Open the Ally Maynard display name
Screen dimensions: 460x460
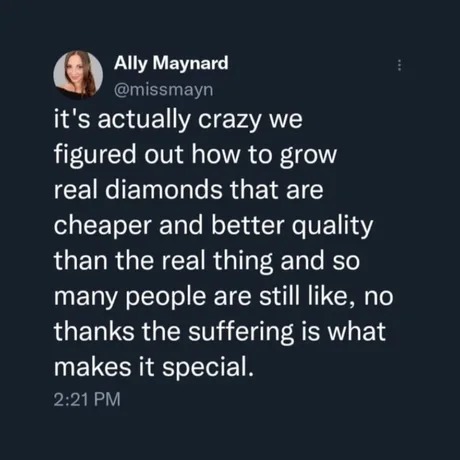(x=171, y=63)
